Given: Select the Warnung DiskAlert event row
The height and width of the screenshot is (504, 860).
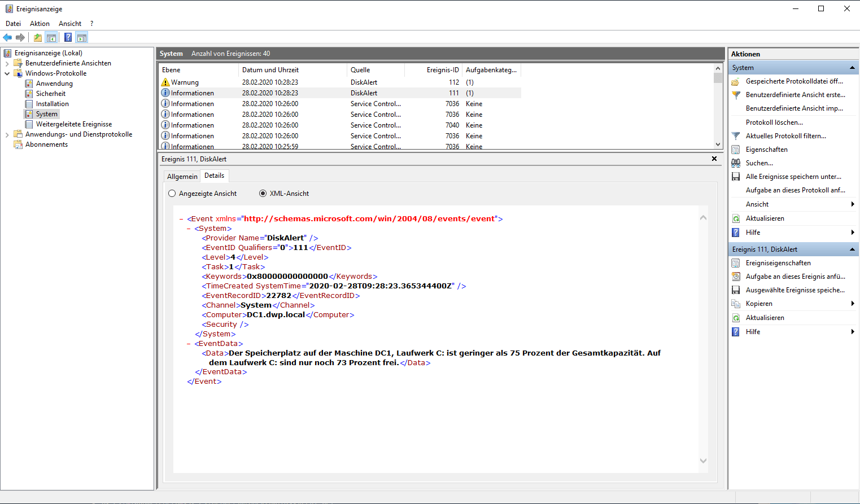Looking at the screenshot, I should 282,82.
